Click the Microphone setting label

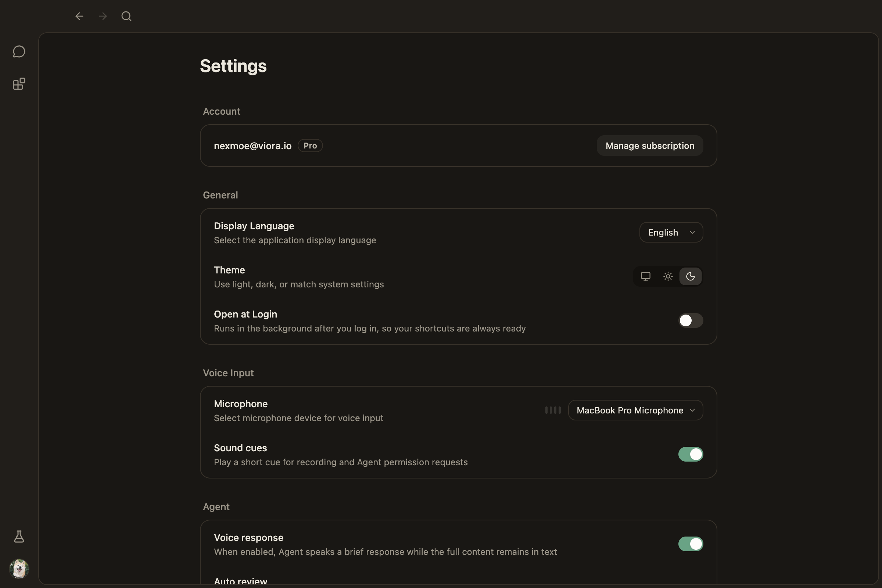[241, 404]
